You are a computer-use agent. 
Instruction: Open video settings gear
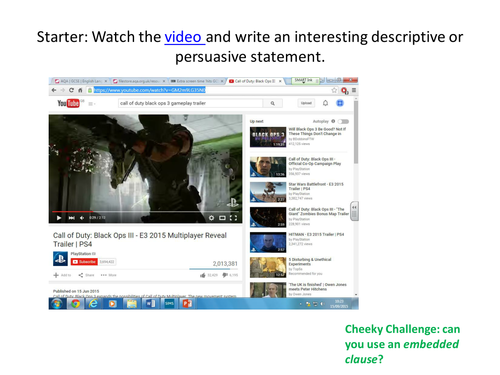pos(211,218)
